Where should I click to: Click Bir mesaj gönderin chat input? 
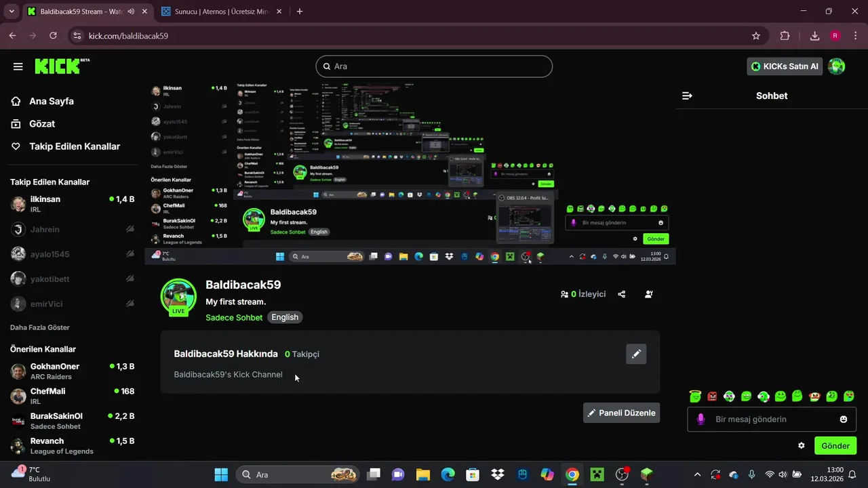pyautogui.click(x=772, y=419)
